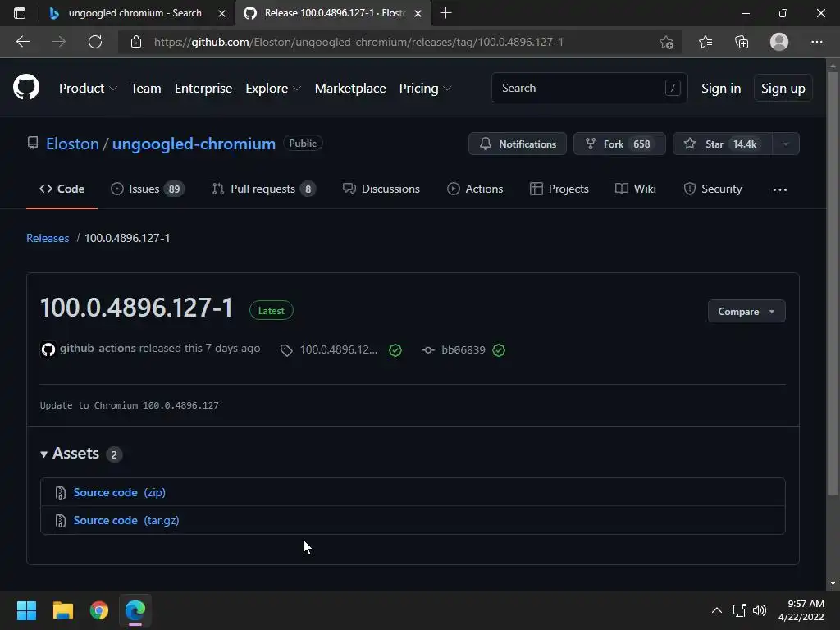Open the Compare dropdown
Screen dimensions: 840x630
(746, 311)
